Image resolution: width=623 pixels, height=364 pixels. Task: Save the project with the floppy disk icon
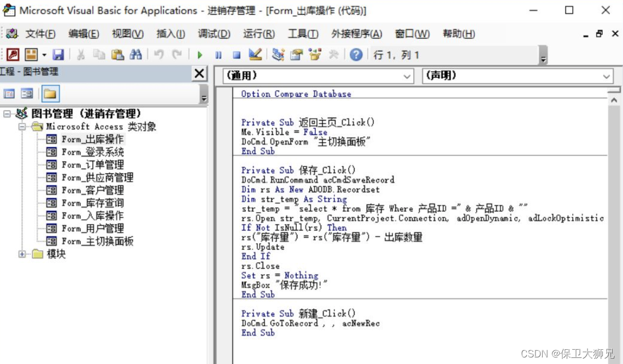pos(58,55)
